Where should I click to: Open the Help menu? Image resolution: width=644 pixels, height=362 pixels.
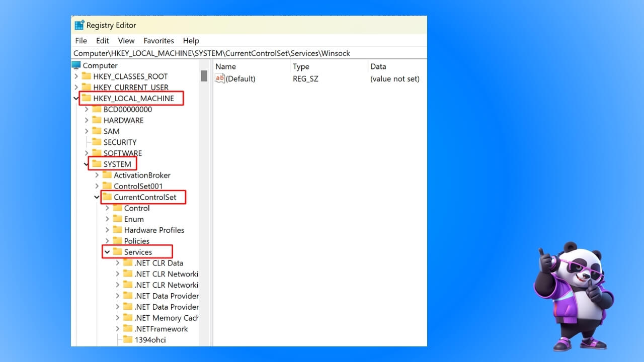pyautogui.click(x=191, y=41)
